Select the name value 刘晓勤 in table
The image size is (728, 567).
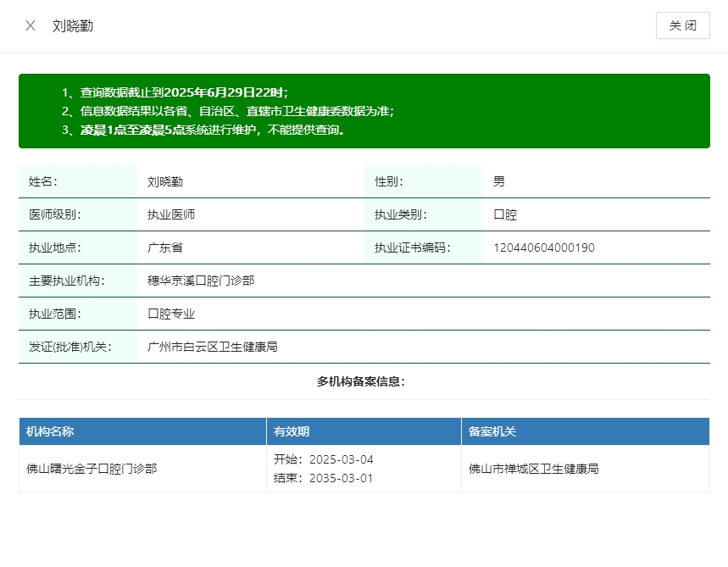coord(164,181)
